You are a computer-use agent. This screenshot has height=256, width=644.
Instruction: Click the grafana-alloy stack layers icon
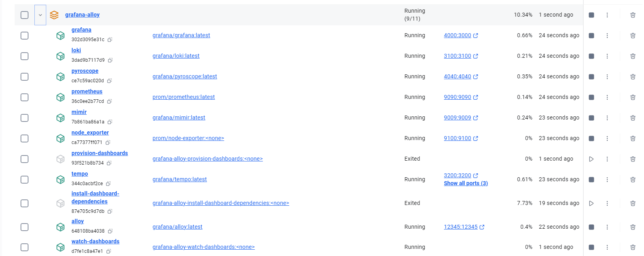(x=54, y=15)
